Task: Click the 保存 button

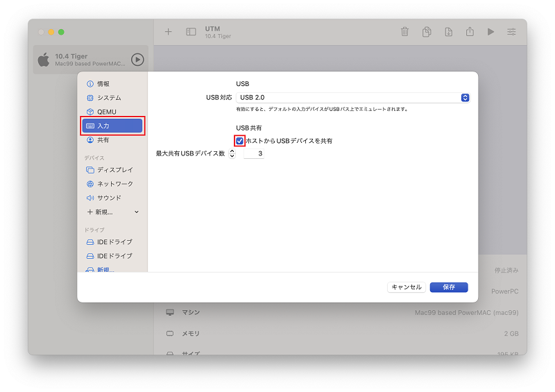Action: (449, 287)
